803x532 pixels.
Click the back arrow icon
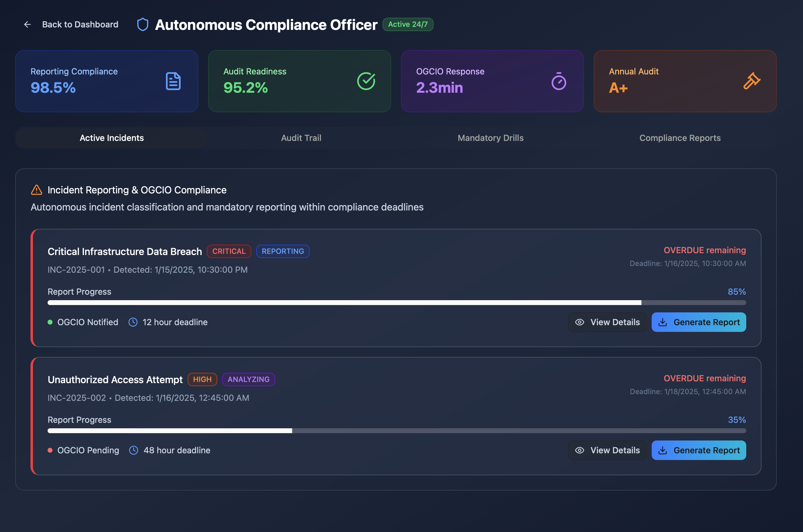(27, 24)
